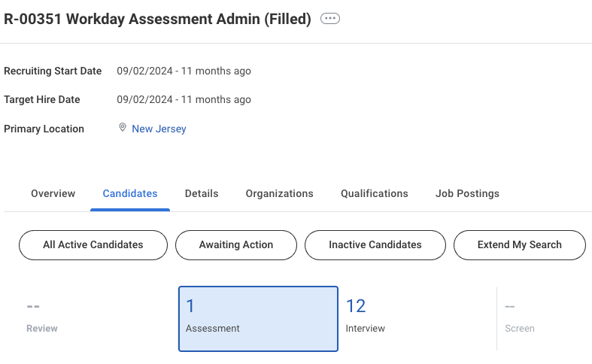Click the Recruiting Start Date label
592x364 pixels.
click(x=53, y=71)
